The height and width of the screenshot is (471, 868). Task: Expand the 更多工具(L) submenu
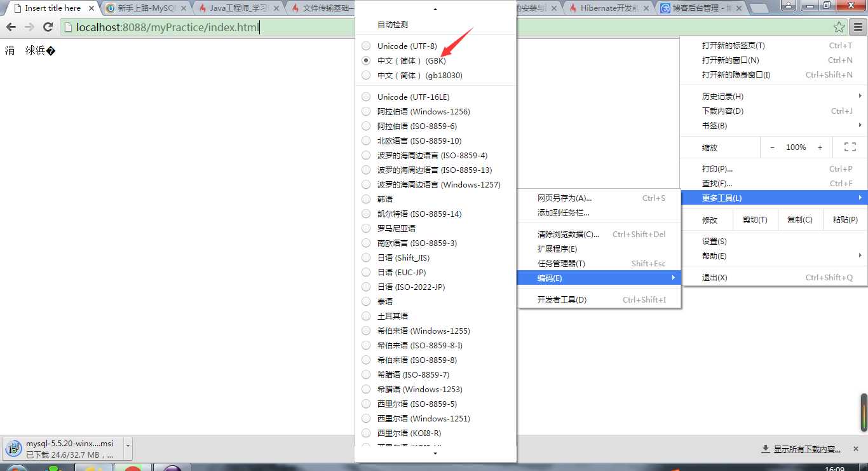pyautogui.click(x=773, y=198)
